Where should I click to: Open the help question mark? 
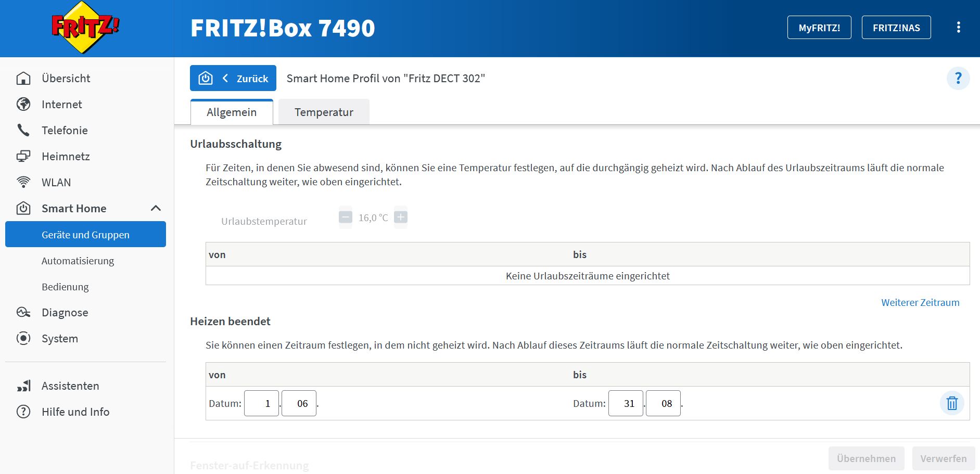[x=958, y=79]
